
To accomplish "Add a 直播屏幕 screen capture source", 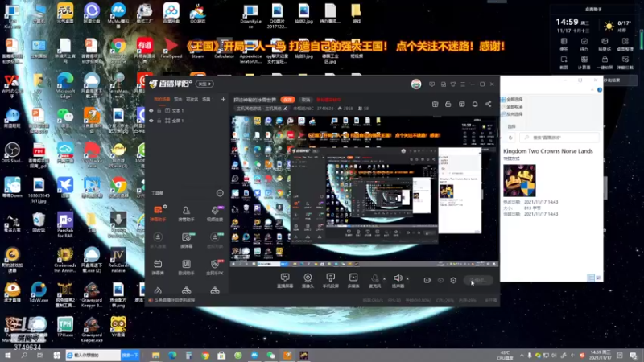I will point(285,281).
